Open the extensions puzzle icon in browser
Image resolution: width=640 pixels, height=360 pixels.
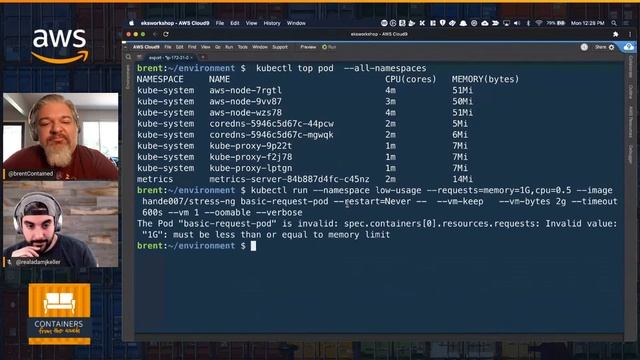[x=616, y=34]
